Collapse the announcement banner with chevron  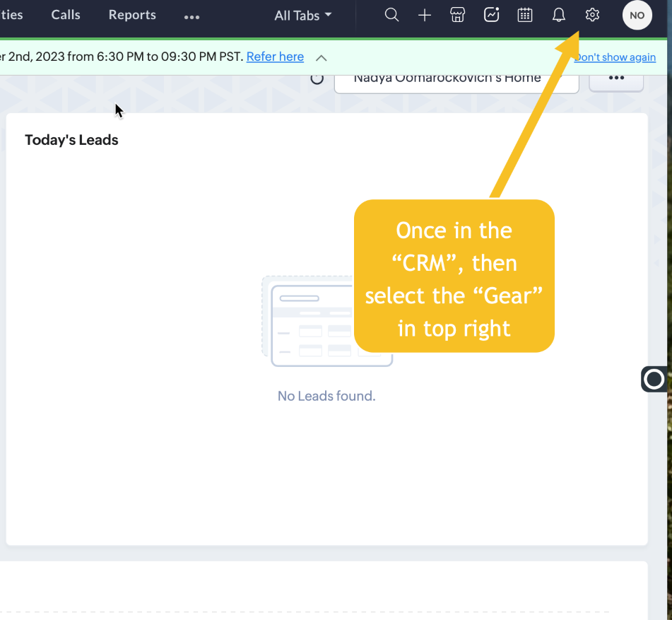coord(321,57)
